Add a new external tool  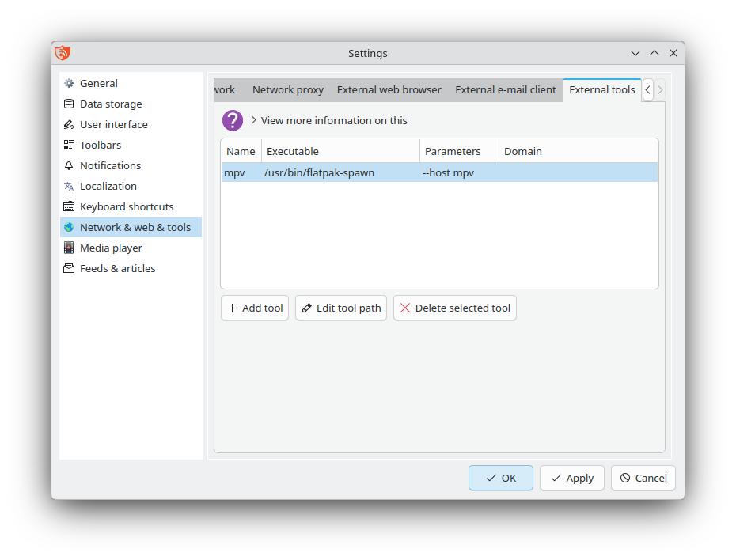point(255,308)
